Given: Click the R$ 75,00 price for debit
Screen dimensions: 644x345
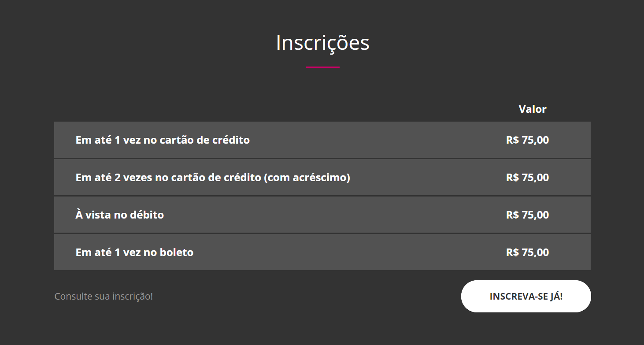Looking at the screenshot, I should click(x=527, y=215).
